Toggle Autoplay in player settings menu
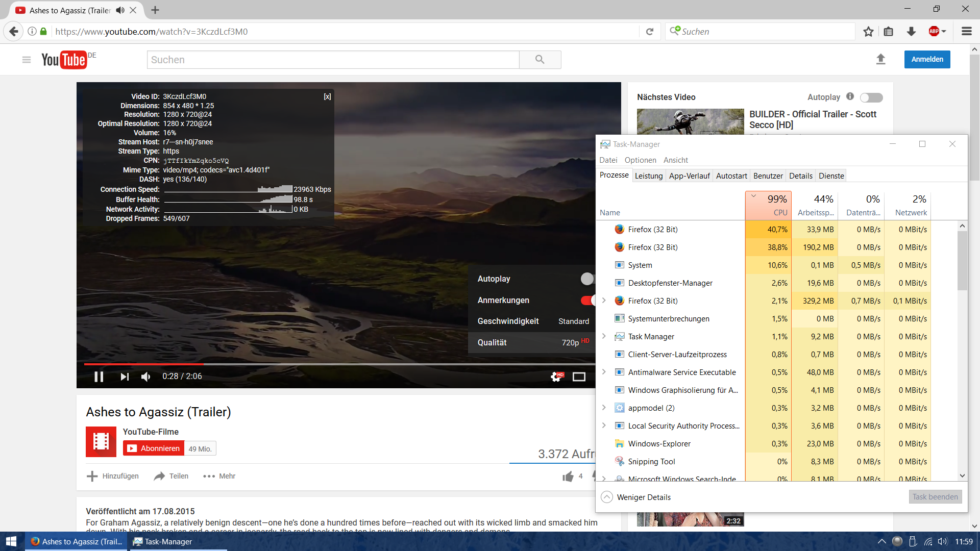Viewport: 980px width, 551px height. (587, 279)
